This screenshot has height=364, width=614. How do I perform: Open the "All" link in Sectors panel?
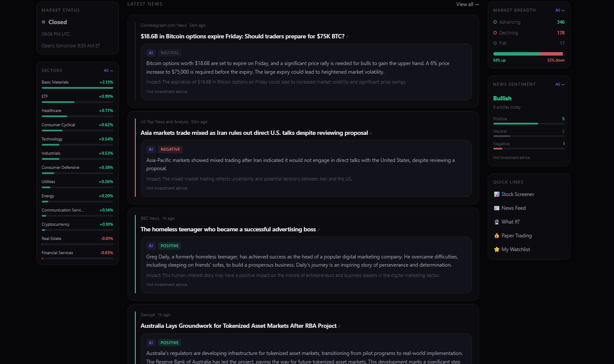point(108,71)
